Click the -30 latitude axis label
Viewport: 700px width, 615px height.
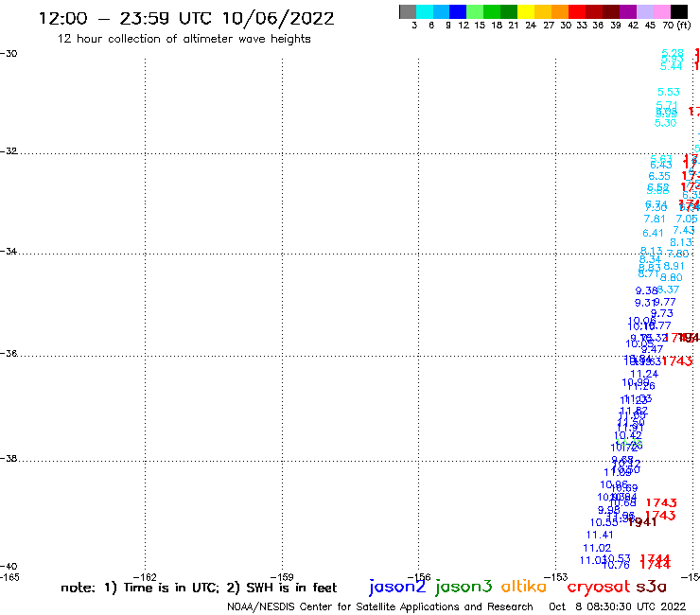pyautogui.click(x=9, y=54)
